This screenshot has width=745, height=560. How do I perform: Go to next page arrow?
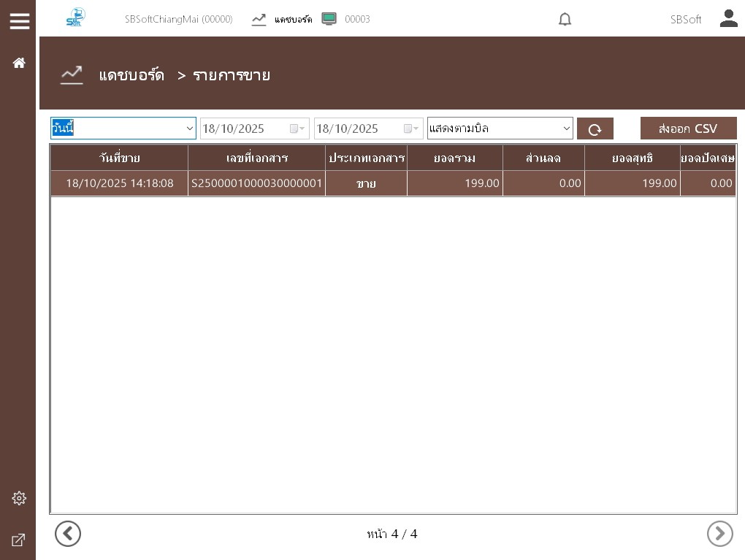719,534
